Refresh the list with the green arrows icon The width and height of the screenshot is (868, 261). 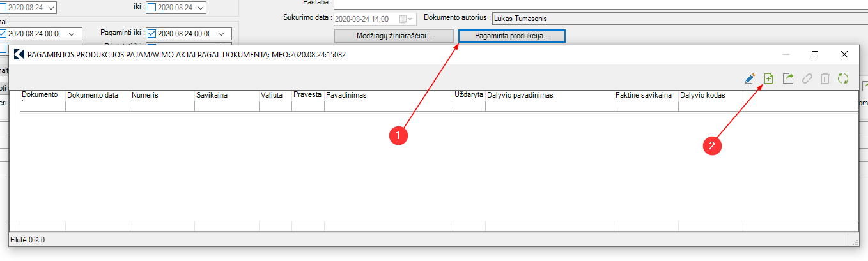844,78
